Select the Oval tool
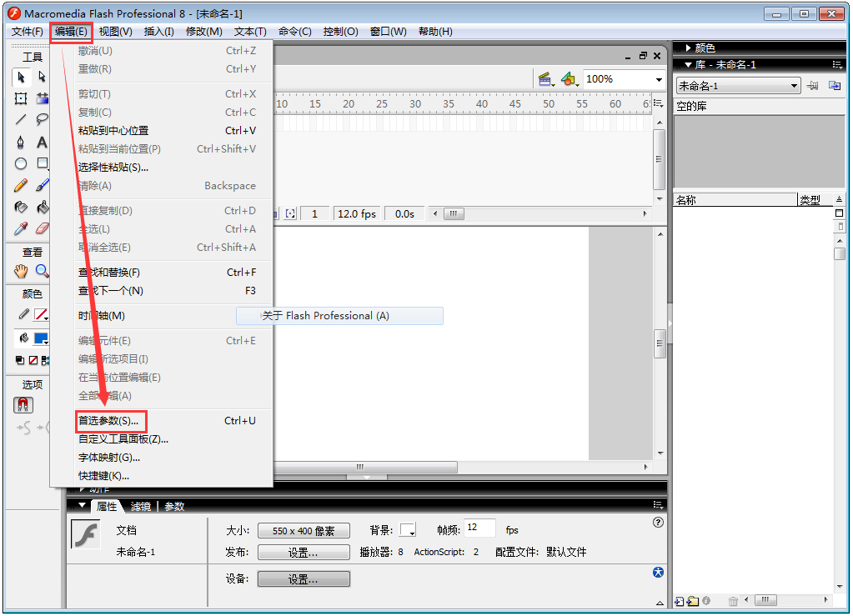Viewport: 853px width, 616px height. 22,163
